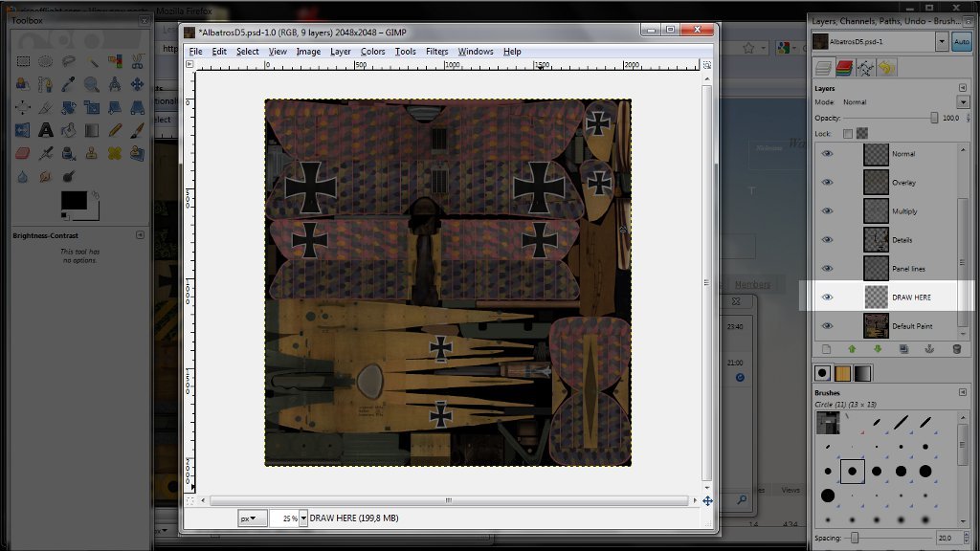The image size is (980, 551).
Task: Select the DRAW HERE layer thumbnail
Action: [876, 298]
